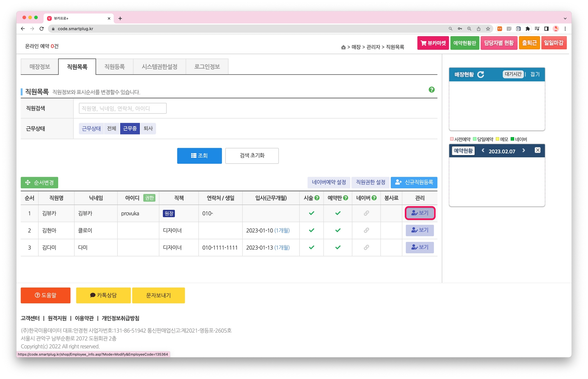Click the help icon next to 시술 column
The image size is (588, 379).
click(x=317, y=198)
